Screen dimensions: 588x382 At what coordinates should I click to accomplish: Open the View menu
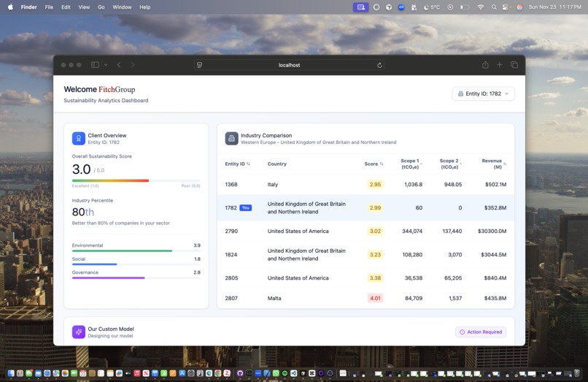tap(84, 7)
